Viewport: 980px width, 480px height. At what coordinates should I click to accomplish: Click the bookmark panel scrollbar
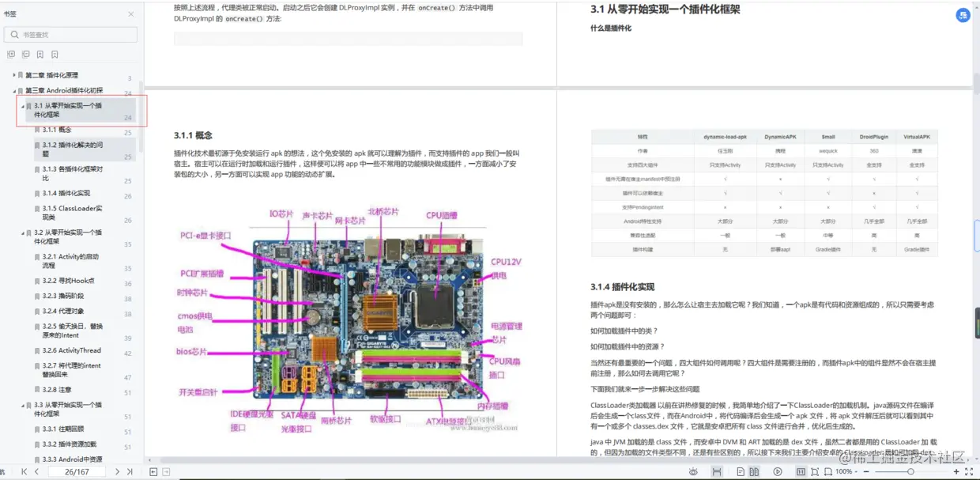(141, 116)
